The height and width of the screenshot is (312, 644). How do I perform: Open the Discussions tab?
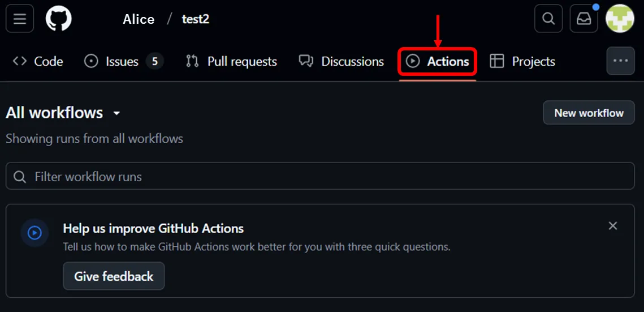click(342, 61)
